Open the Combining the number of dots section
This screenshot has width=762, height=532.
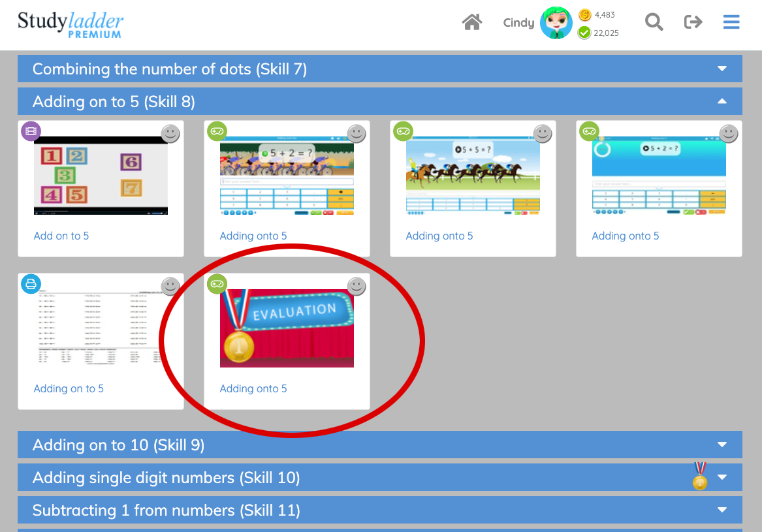coord(722,69)
